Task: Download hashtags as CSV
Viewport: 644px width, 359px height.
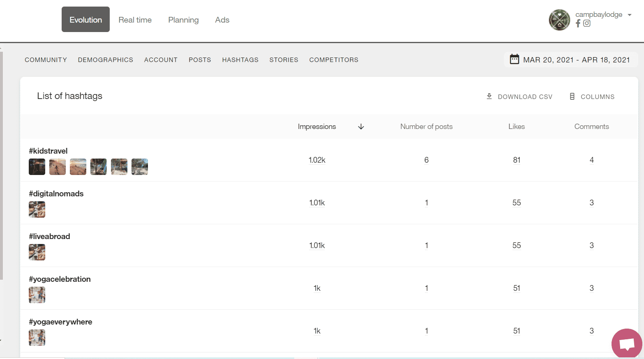Action: 519,97
